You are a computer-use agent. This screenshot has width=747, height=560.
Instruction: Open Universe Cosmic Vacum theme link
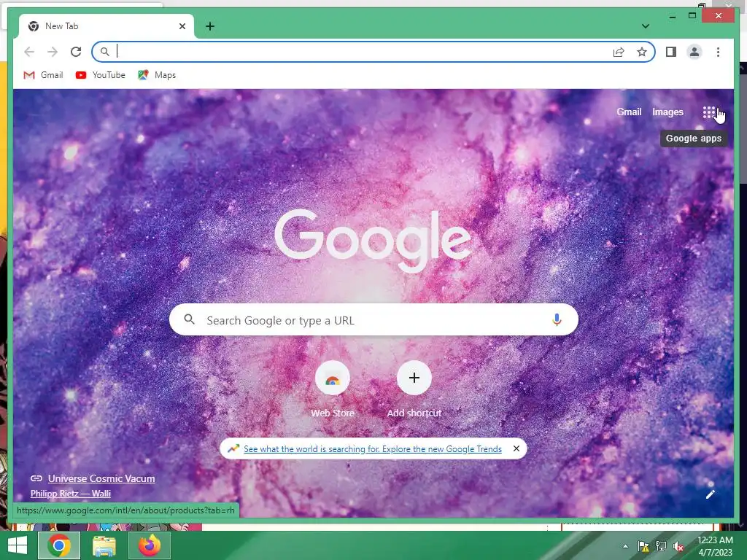(101, 478)
